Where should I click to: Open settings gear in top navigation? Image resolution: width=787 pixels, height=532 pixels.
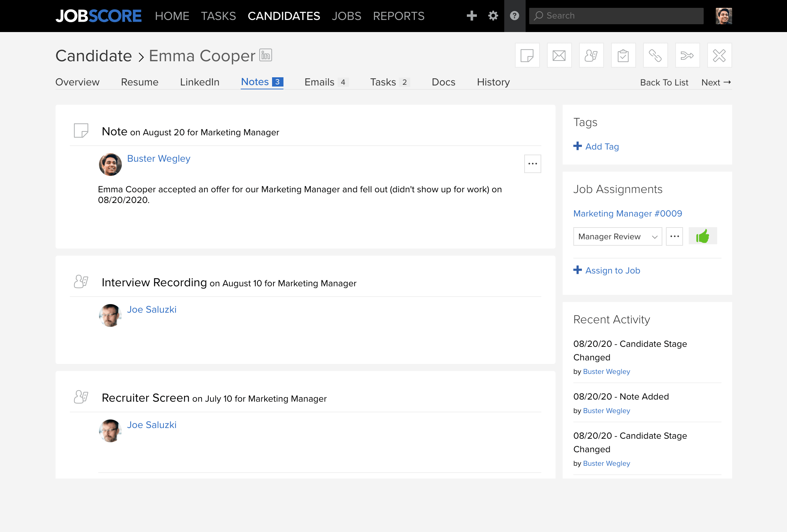(493, 16)
